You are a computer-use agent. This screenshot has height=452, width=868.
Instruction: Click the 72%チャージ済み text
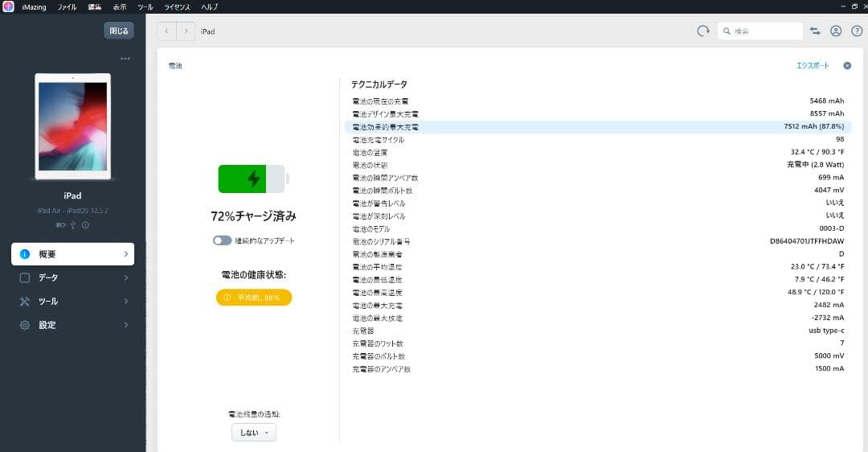253,216
